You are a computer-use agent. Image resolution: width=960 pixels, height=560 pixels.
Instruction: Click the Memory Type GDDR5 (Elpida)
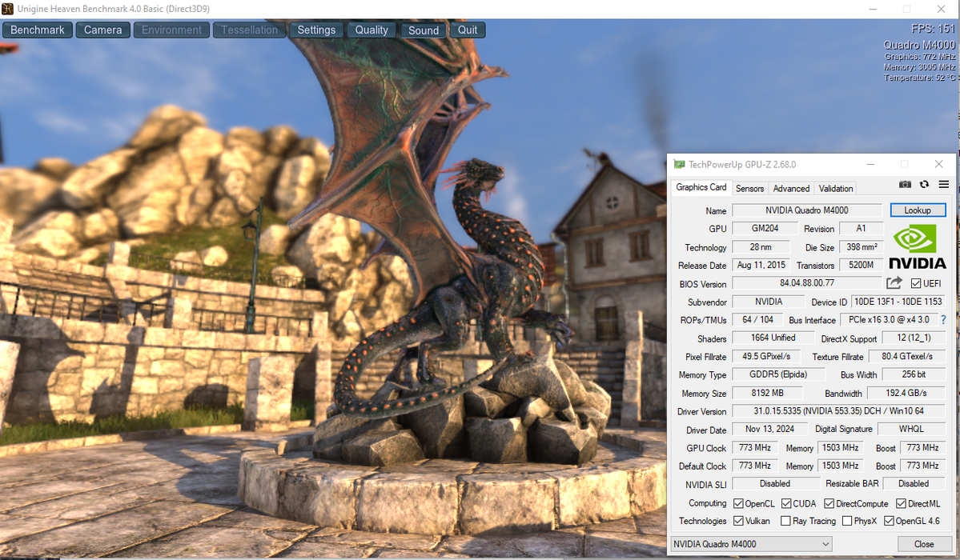click(x=777, y=374)
